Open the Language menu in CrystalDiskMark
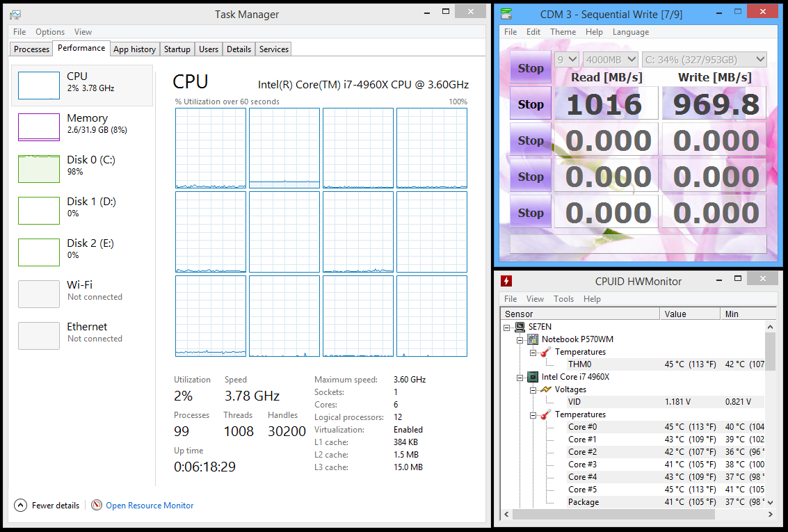The height and width of the screenshot is (532, 788). coord(631,32)
